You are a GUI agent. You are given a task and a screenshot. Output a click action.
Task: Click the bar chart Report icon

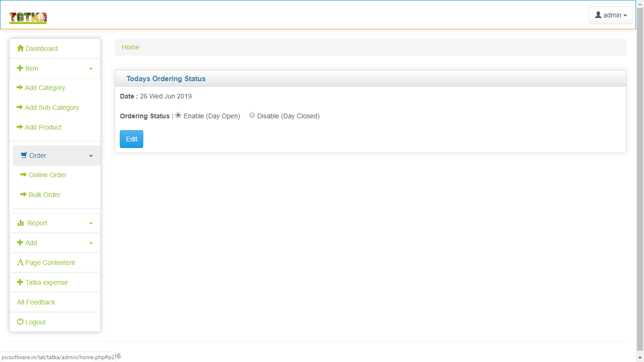tap(20, 223)
